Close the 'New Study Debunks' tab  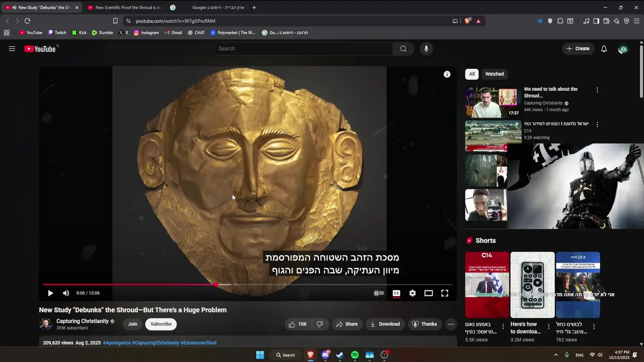click(76, 8)
